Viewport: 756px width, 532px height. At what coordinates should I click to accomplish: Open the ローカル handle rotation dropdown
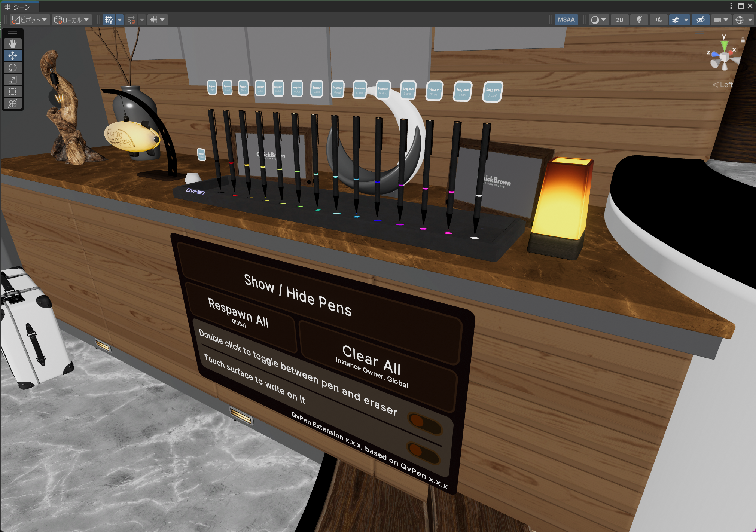coord(72,20)
